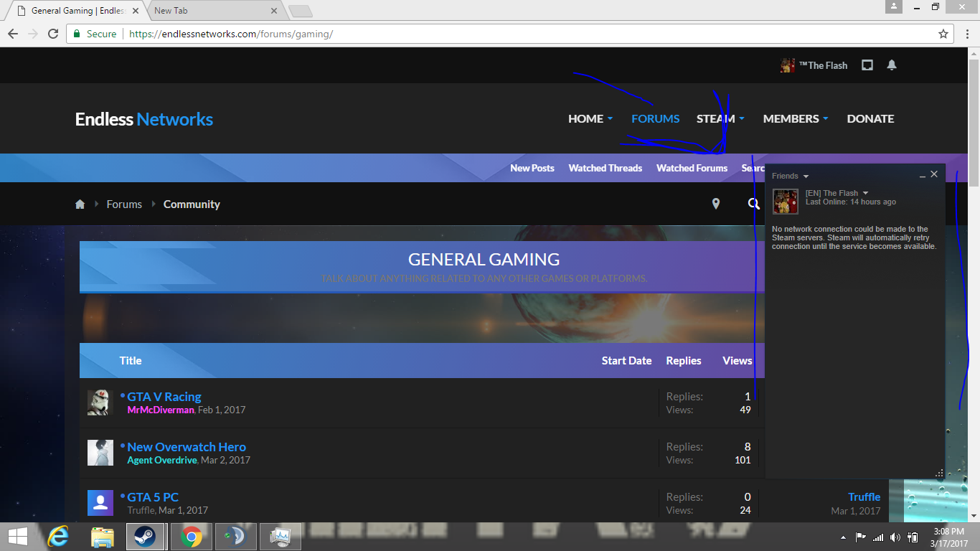Click the green Secure padlock icon
The height and width of the screenshot is (551, 980).
77,34
